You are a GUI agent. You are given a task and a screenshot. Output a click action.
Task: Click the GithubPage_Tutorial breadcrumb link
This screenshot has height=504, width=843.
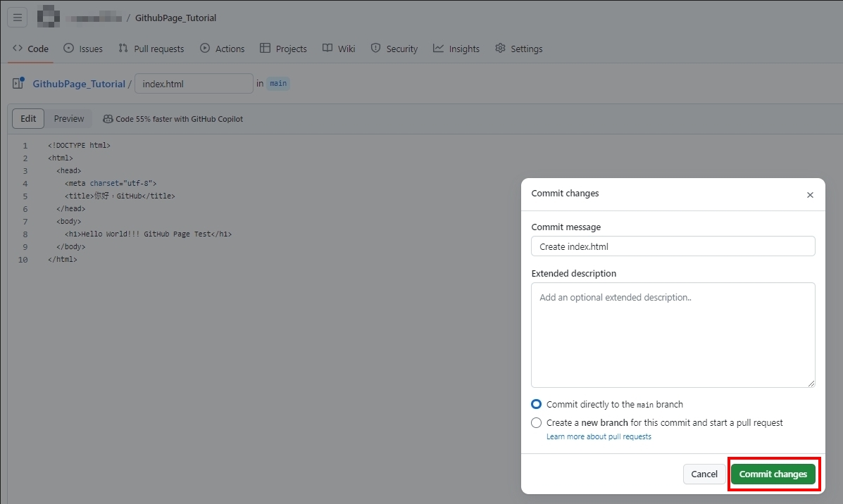(78, 84)
